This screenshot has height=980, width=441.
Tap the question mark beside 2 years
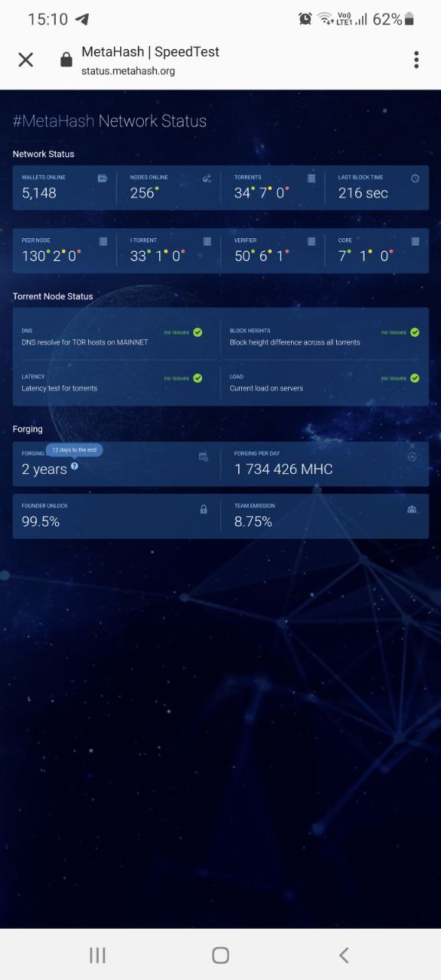coord(74,465)
